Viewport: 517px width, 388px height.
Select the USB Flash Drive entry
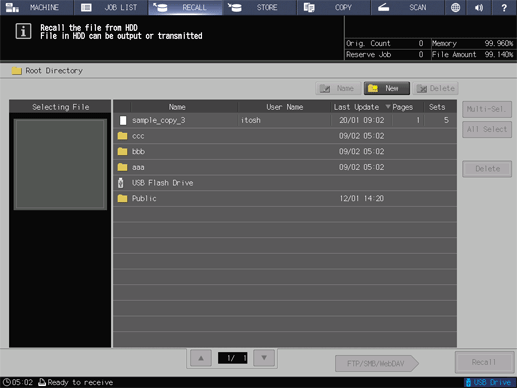coord(285,183)
